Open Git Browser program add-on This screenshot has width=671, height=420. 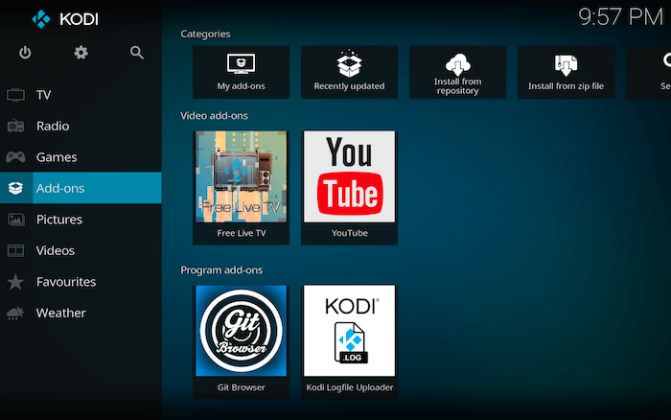[x=241, y=342]
